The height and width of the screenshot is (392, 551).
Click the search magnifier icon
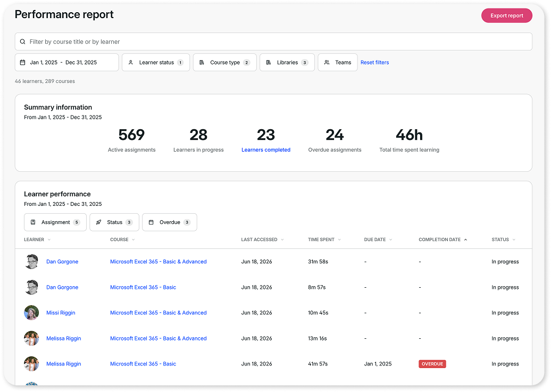point(22,41)
